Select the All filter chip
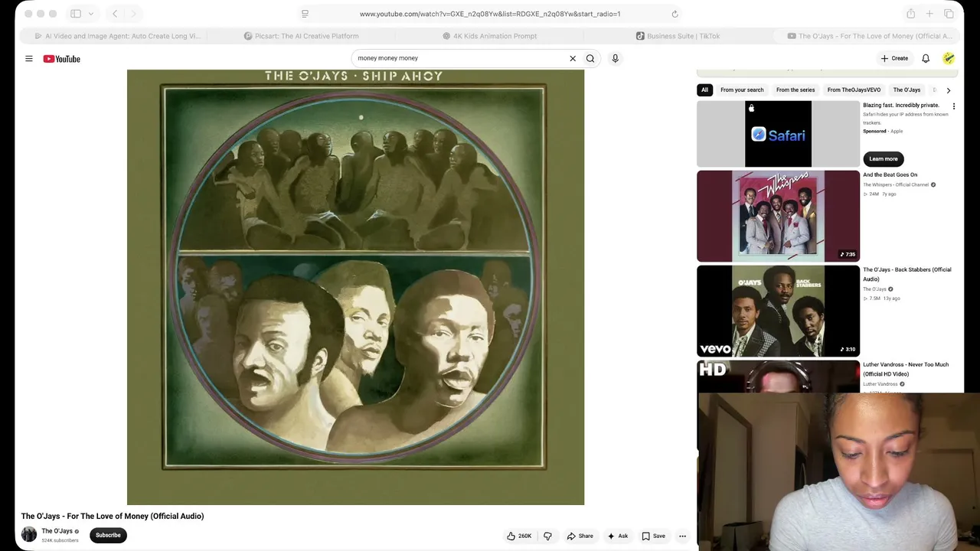This screenshot has width=980, height=551. point(704,90)
